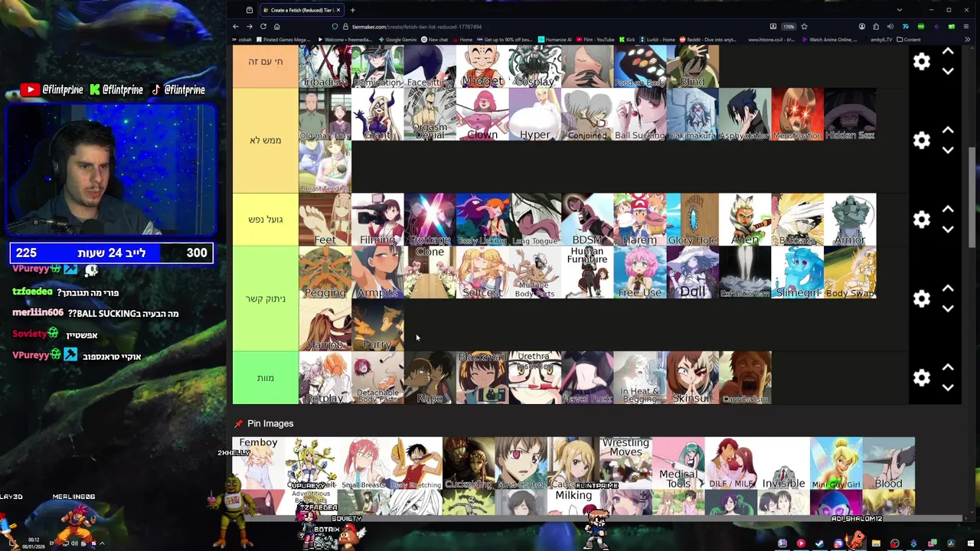This screenshot has height=551, width=980.
Task: Close the Create a Fetish Tier tab
Action: point(338,10)
